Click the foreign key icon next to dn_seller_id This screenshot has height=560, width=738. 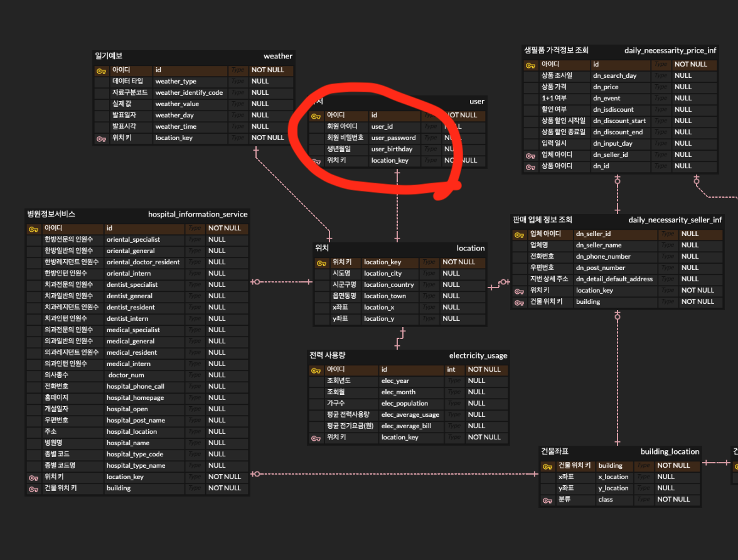[x=530, y=156]
